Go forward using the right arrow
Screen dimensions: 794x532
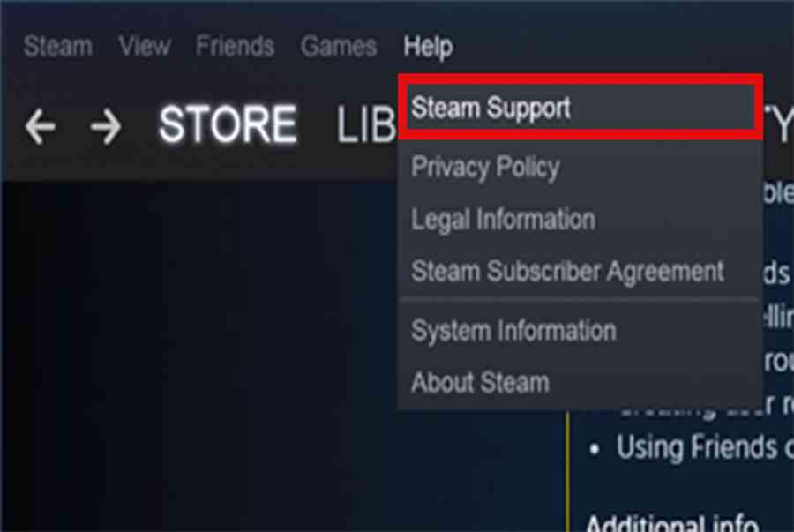pyautogui.click(x=105, y=127)
